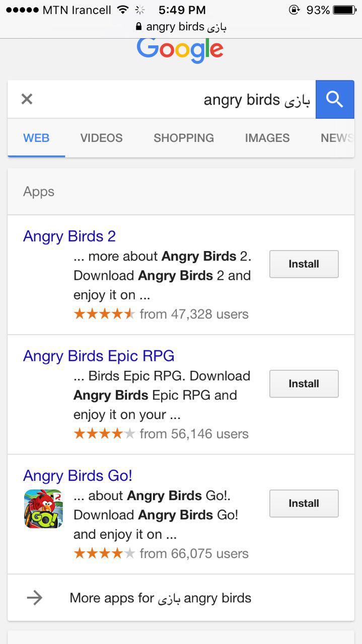Open the News tab
The image size is (362, 644).
(336, 138)
